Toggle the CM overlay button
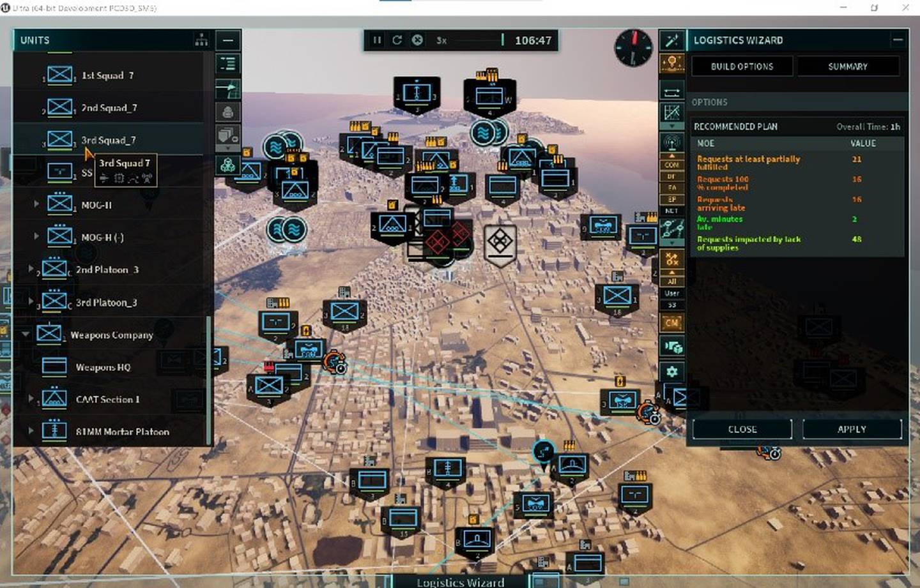 pos(671,323)
